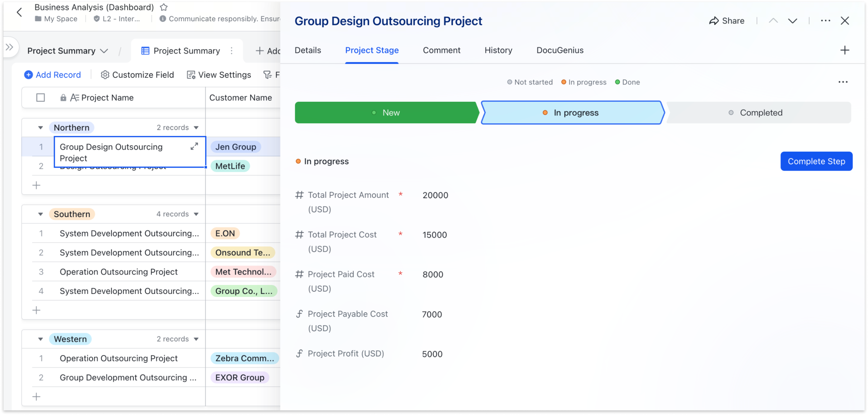868x415 pixels.
Task: Open View Settings
Action: 219,74
